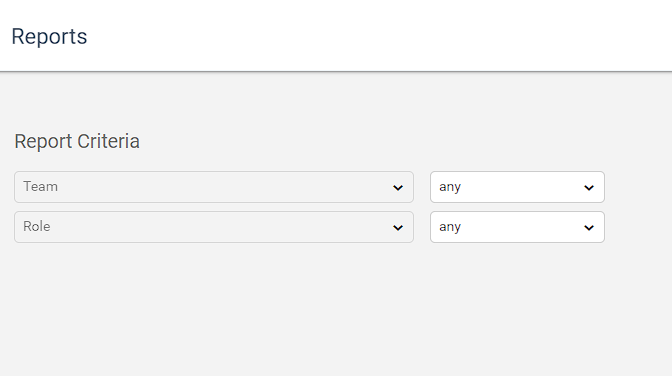Click the middle of the Team row's 'any' box
Image resolution: width=672 pixels, height=376 pixels.
click(517, 187)
